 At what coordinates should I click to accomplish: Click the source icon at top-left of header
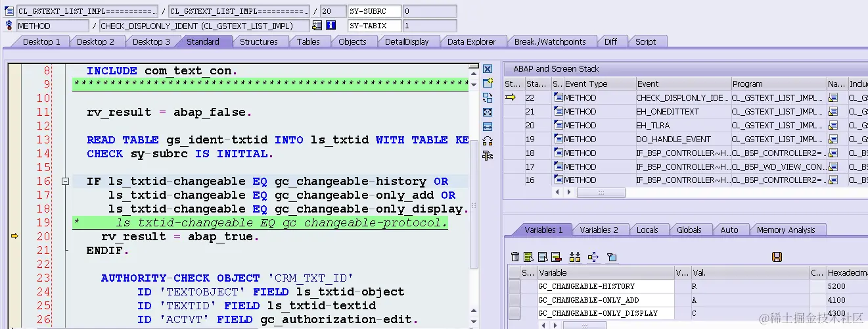click(9, 11)
